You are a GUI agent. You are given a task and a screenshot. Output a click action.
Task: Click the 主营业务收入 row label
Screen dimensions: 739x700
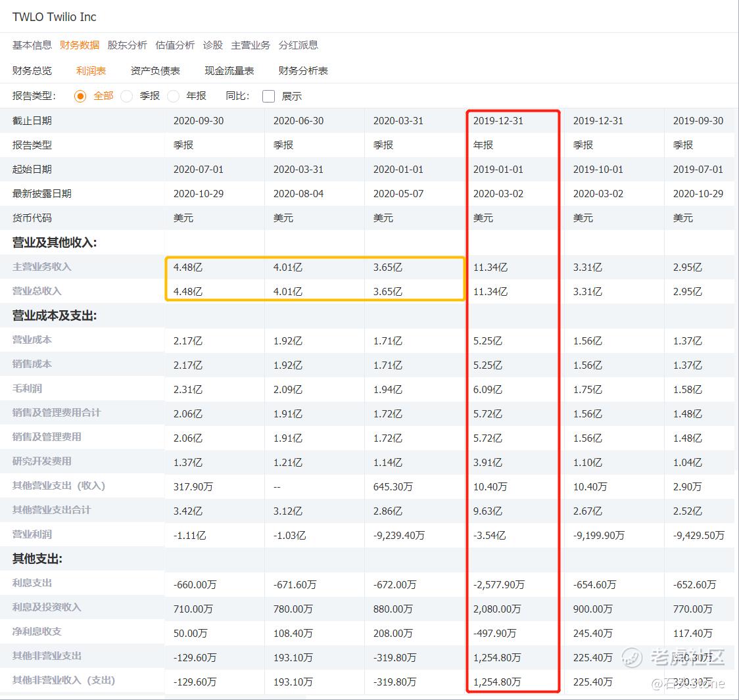pyautogui.click(x=42, y=267)
